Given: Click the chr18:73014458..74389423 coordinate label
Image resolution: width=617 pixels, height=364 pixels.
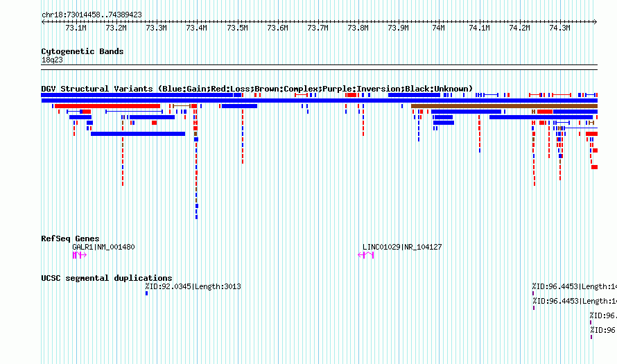Looking at the screenshot, I should tap(92, 15).
